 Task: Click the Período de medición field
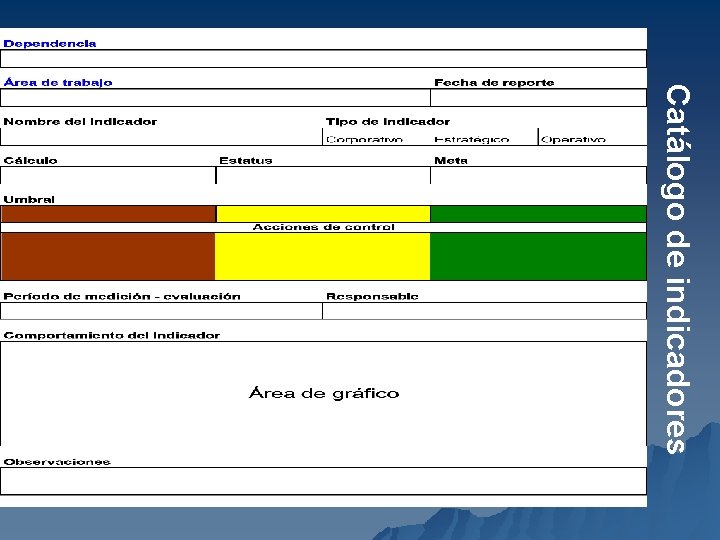click(x=161, y=311)
